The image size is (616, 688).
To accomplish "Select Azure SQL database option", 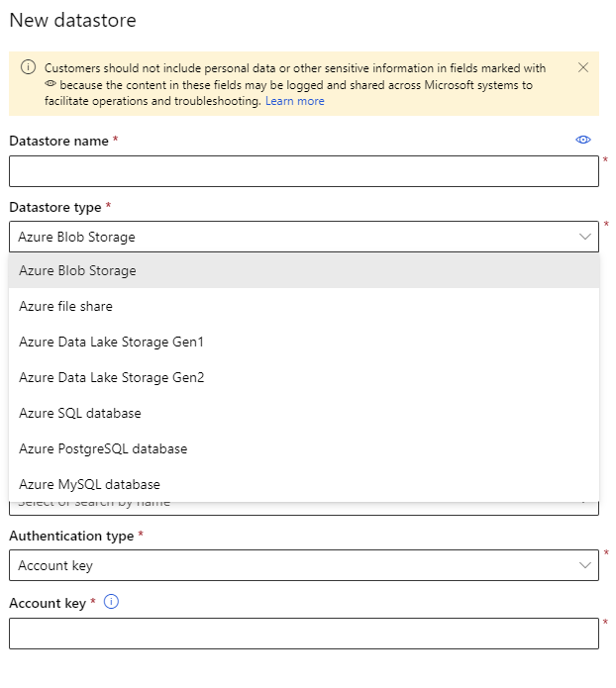I will [304, 413].
